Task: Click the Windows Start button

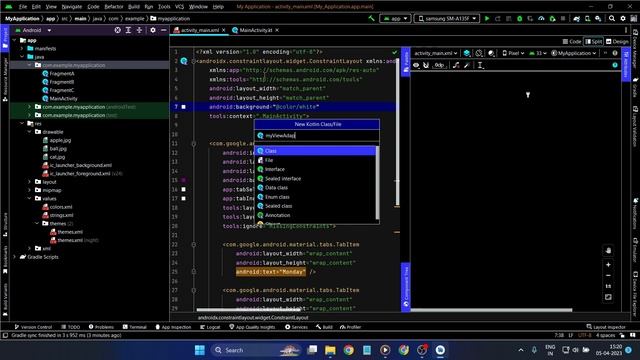Action: click(x=200, y=350)
